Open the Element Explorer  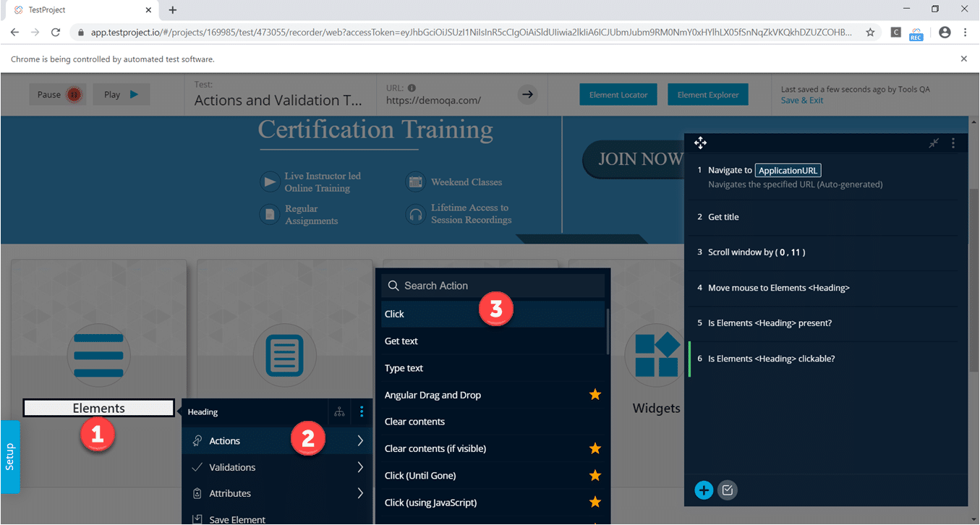coord(707,95)
